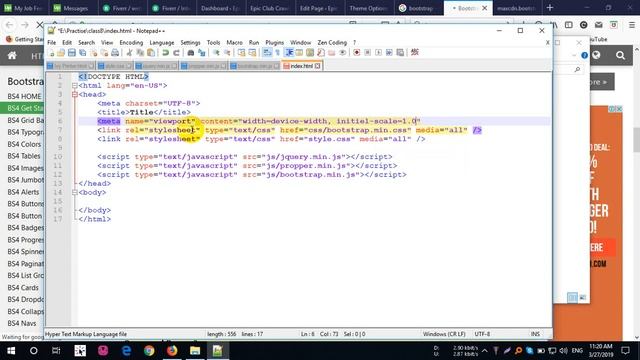Switch to the bootstrap.min.js document tab
This screenshot has height=360, width=640.
pyautogui.click(x=254, y=66)
